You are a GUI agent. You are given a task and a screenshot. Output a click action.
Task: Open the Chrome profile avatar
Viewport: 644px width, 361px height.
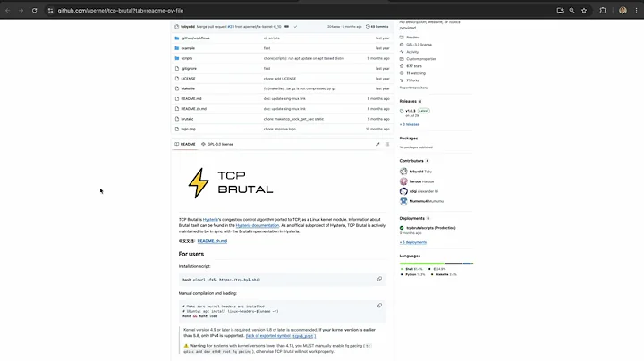(x=623, y=10)
